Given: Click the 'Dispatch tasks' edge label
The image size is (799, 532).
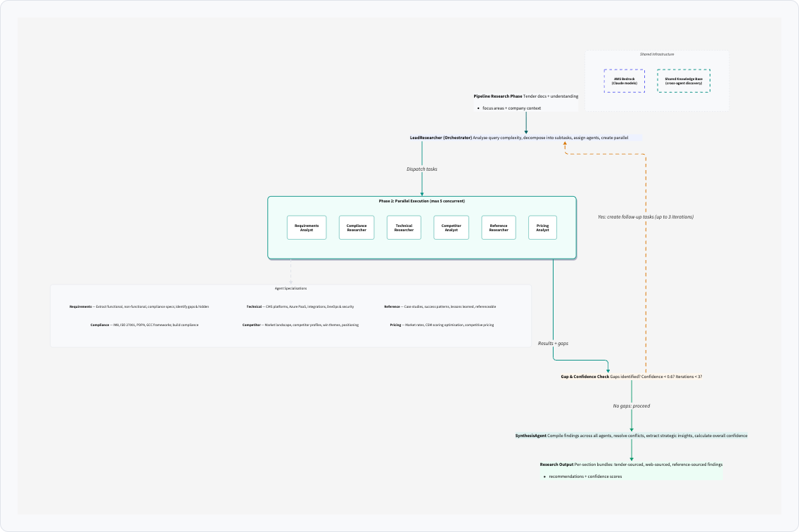Looking at the screenshot, I should 421,169.
